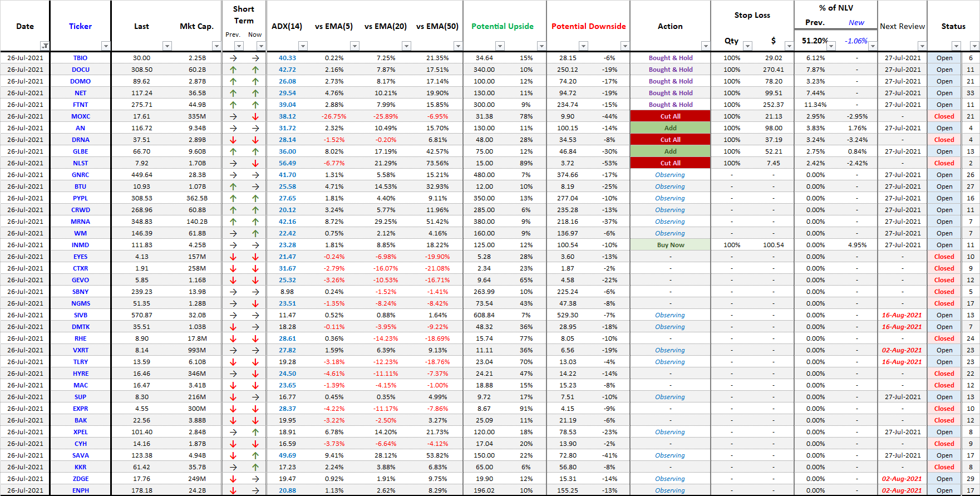This screenshot has height=496, width=980.
Task: Click the Prev. sideways arrow in KKR row
Action: [233, 467]
